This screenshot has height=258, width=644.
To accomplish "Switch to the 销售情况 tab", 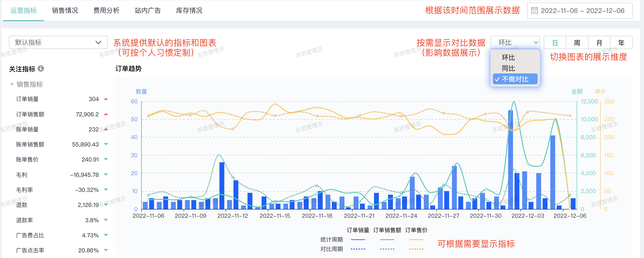I will [x=65, y=11].
